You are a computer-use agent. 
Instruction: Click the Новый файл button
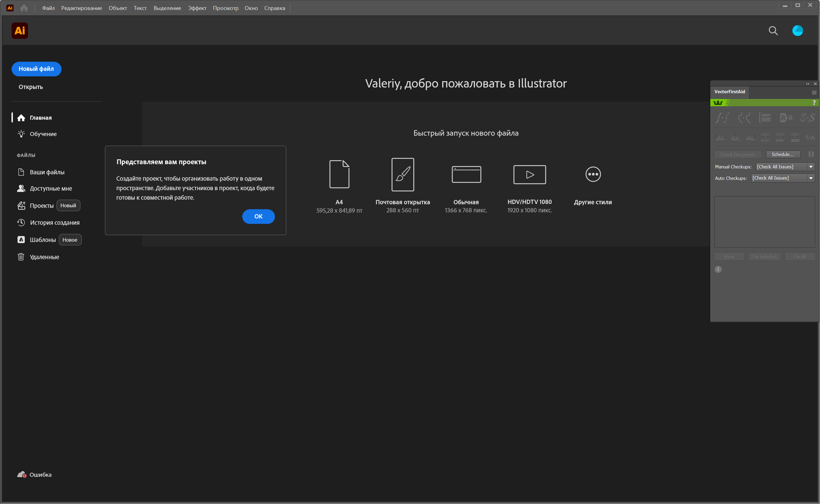coord(36,69)
